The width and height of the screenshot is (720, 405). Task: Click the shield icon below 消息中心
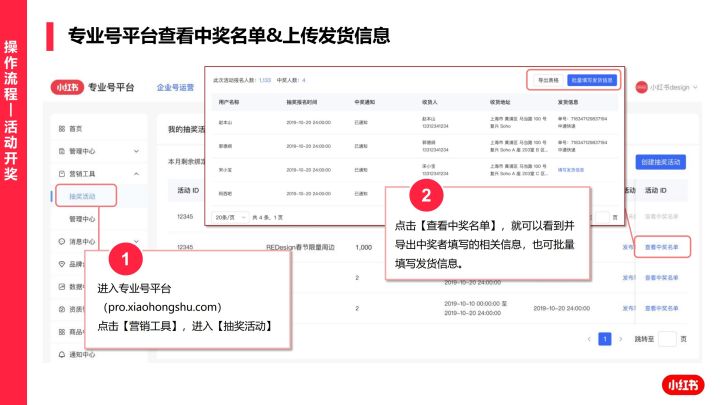62,264
